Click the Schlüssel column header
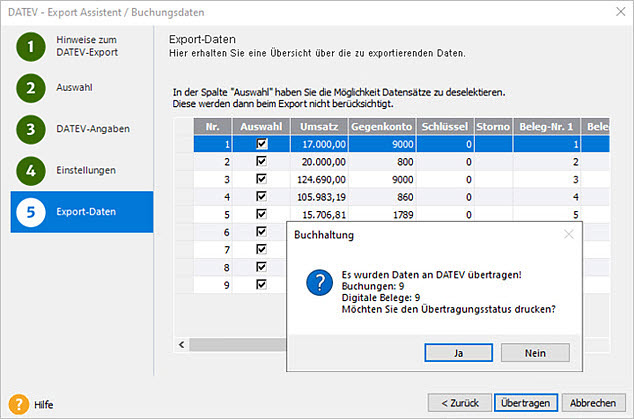This screenshot has height=419, width=634. click(445, 127)
